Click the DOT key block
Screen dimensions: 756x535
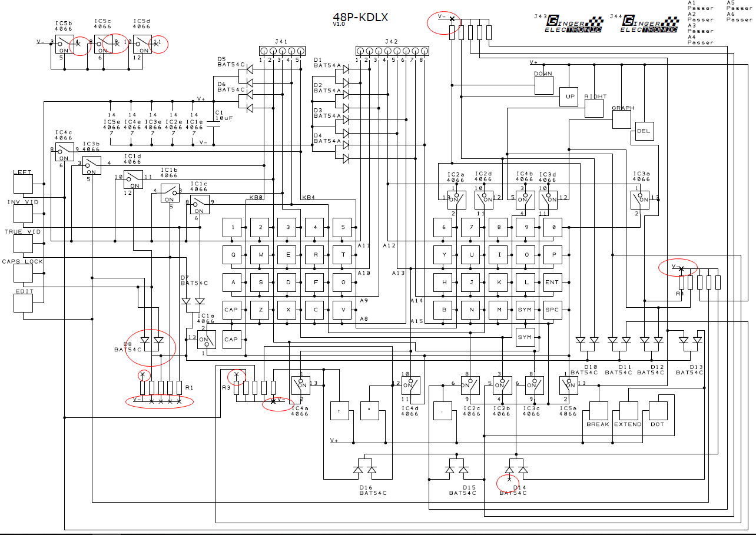tap(658, 411)
